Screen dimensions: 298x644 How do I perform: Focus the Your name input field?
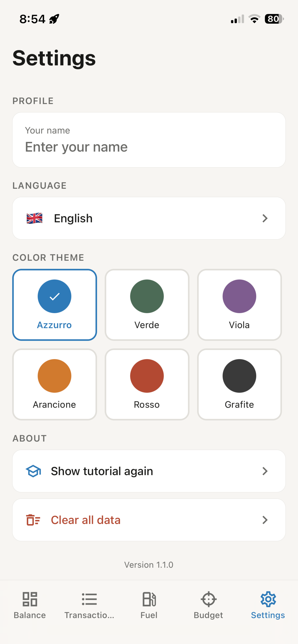149,140
